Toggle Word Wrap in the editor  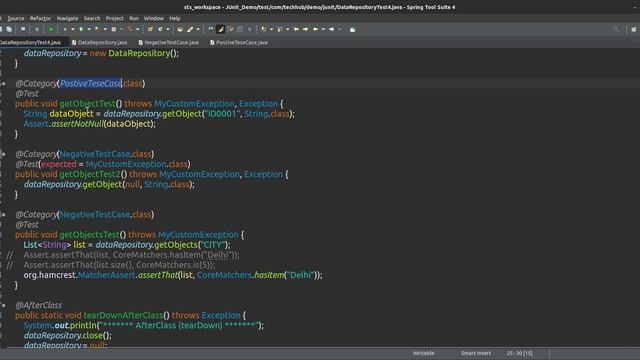[230, 29]
